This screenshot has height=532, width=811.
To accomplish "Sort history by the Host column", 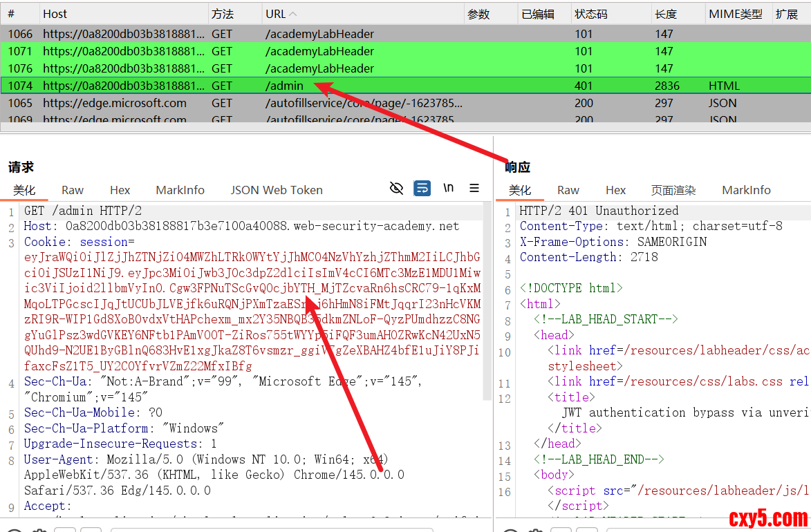I will pos(55,14).
